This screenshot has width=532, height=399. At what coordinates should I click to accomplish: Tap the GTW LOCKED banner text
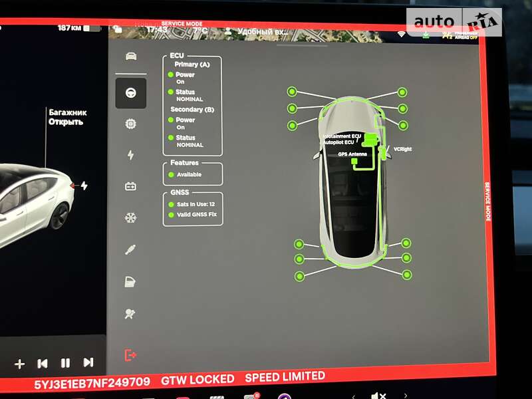click(198, 380)
